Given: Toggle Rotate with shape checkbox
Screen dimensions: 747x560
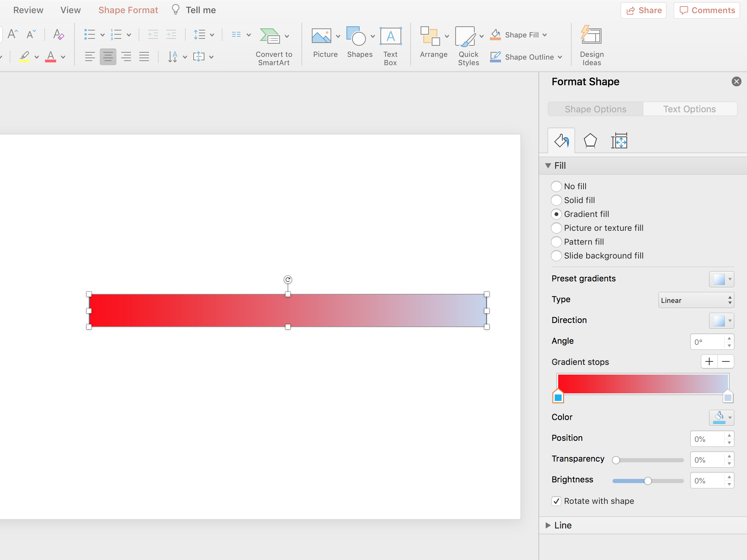Looking at the screenshot, I should click(x=556, y=501).
